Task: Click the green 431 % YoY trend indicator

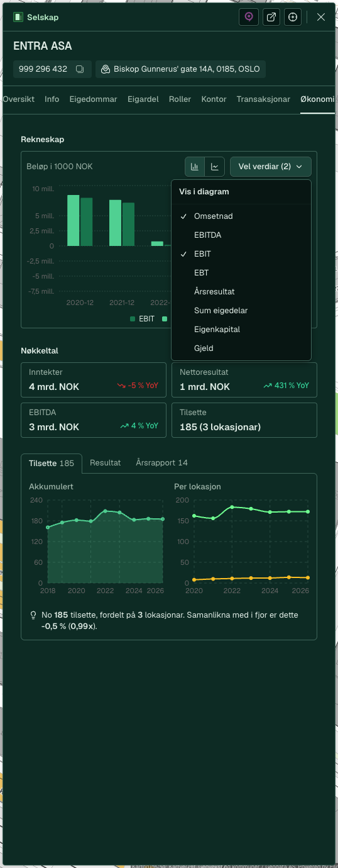Action: coord(286,386)
